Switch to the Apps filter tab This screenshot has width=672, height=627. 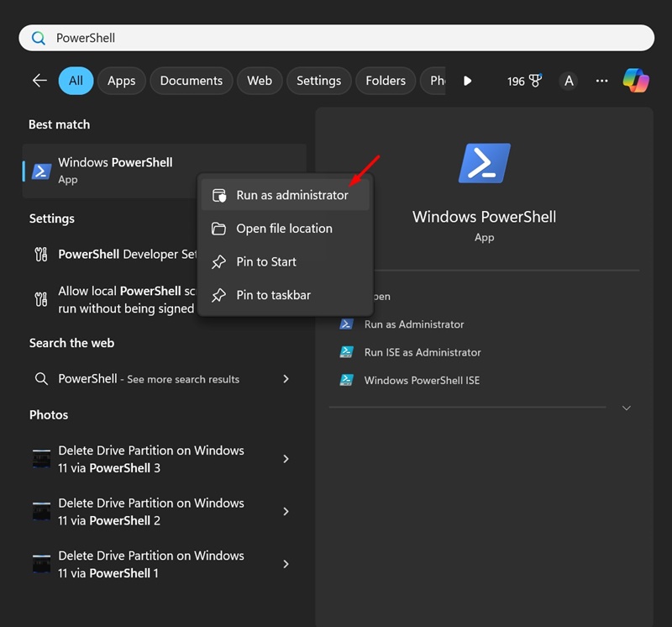121,81
